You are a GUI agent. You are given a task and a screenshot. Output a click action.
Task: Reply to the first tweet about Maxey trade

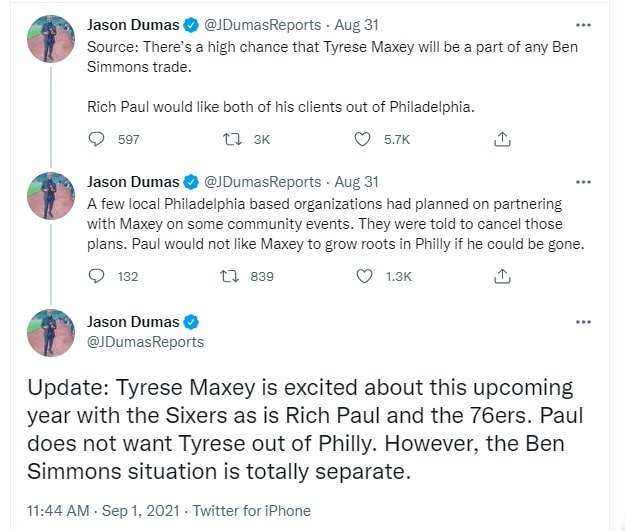click(x=97, y=140)
